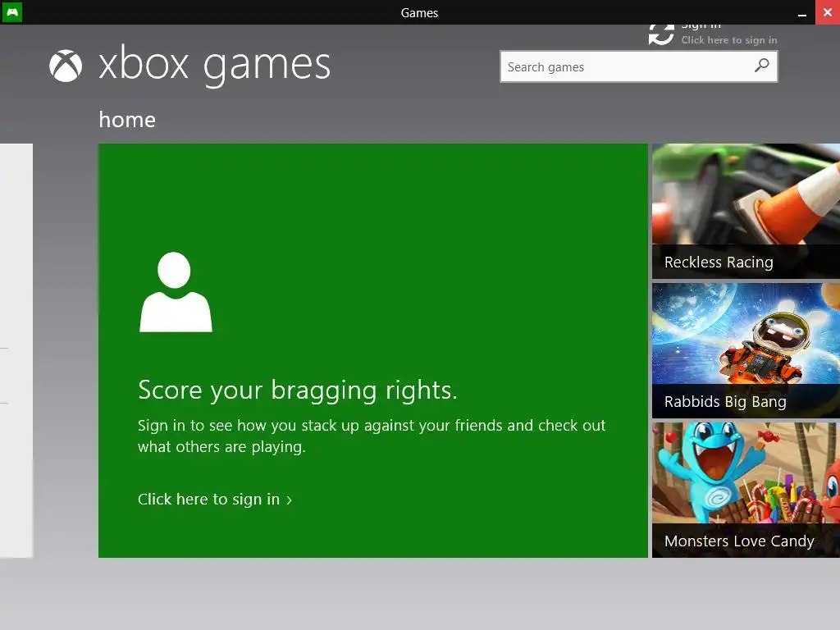The height and width of the screenshot is (630, 840).
Task: Click the white user avatar silhouette
Action: coord(176,292)
